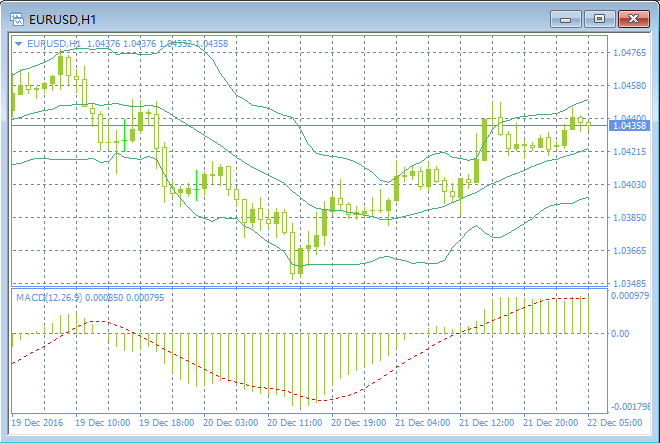The height and width of the screenshot is (443, 660).
Task: Select the current price label 1.04358
Action: coord(629,125)
